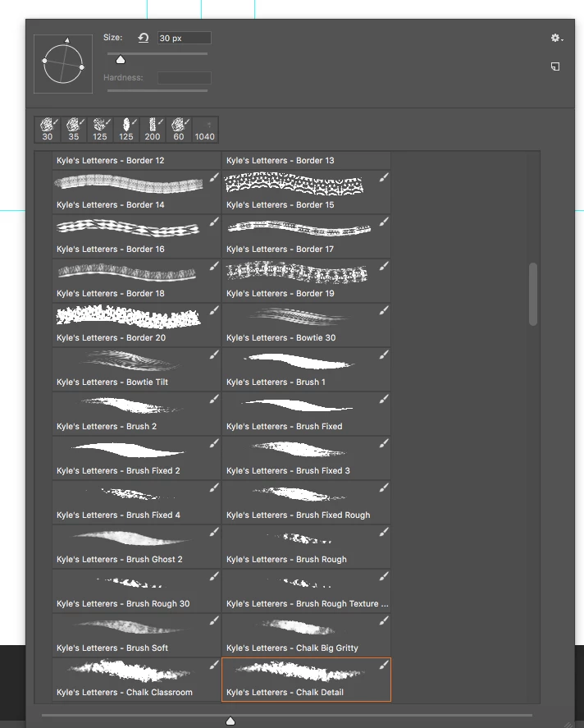Select Kyle's Letterers - Border 12 brush
584x728 pixels.
tap(136, 160)
